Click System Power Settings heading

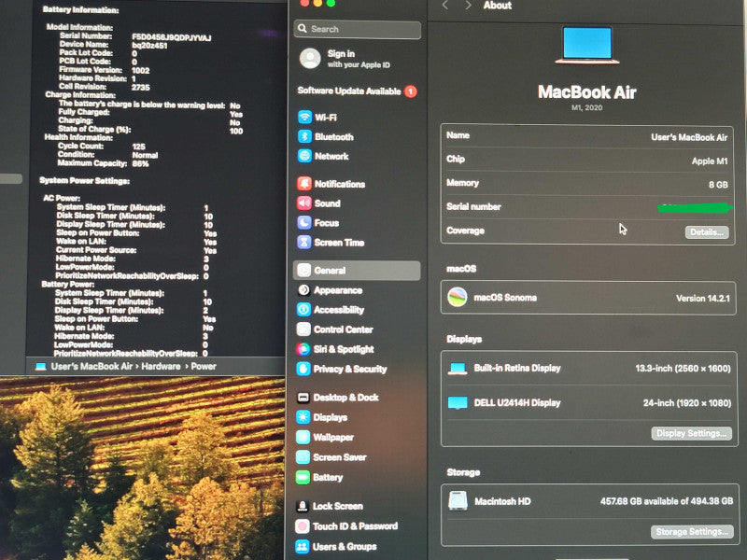tap(85, 180)
